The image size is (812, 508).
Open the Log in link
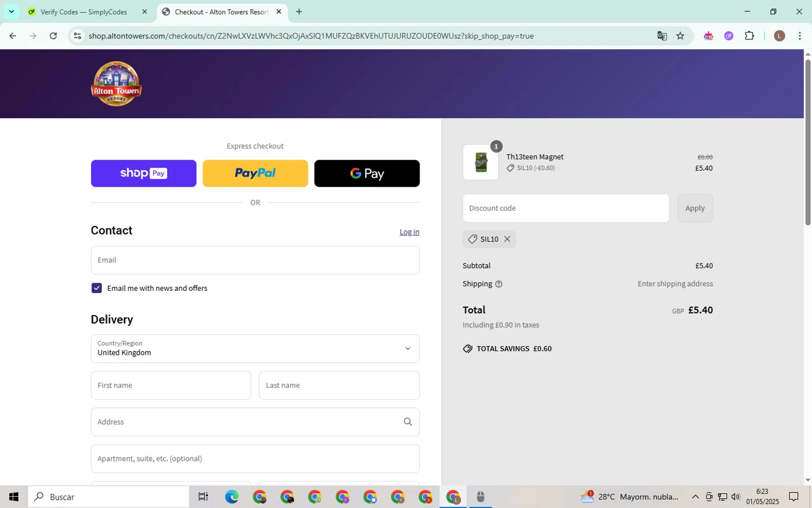pos(409,232)
